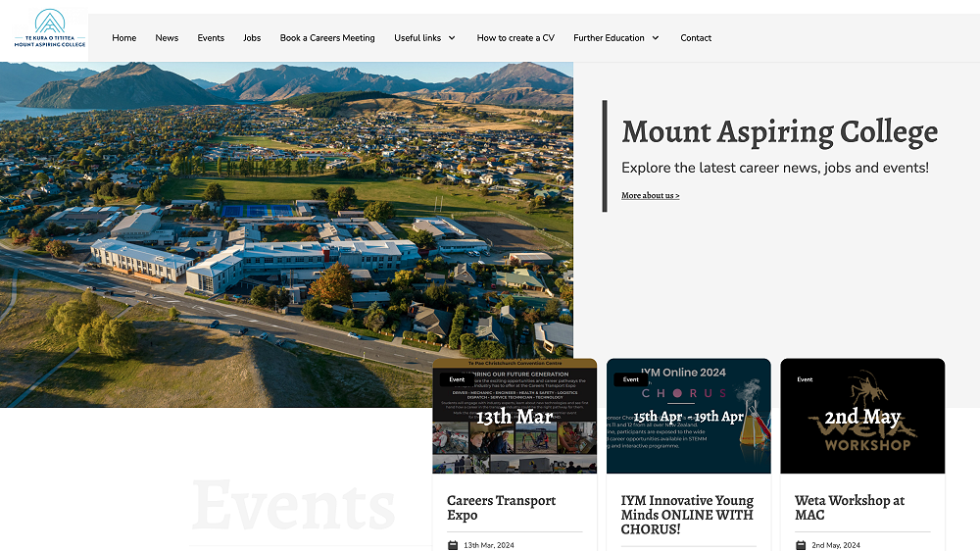Open the News menu item

coord(167,38)
